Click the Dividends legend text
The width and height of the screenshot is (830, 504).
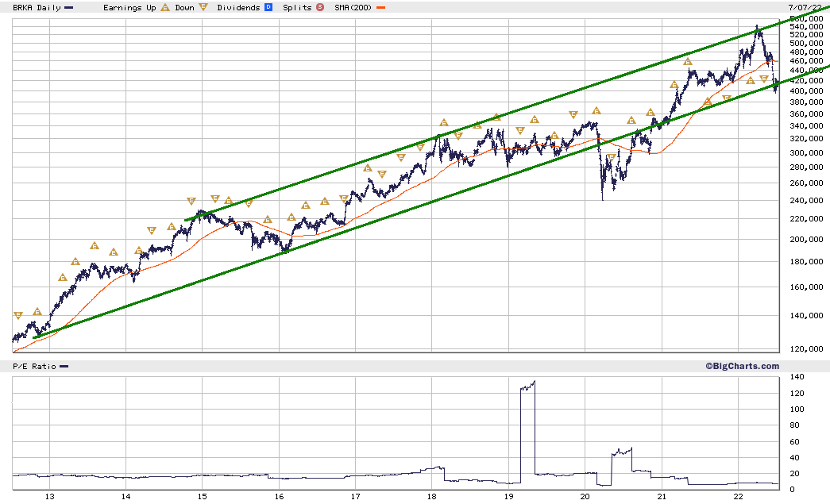[239, 7]
